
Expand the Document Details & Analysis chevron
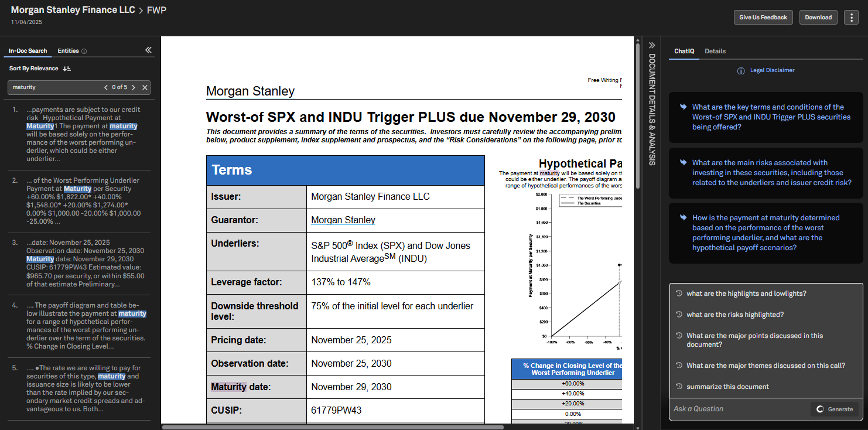[x=652, y=45]
